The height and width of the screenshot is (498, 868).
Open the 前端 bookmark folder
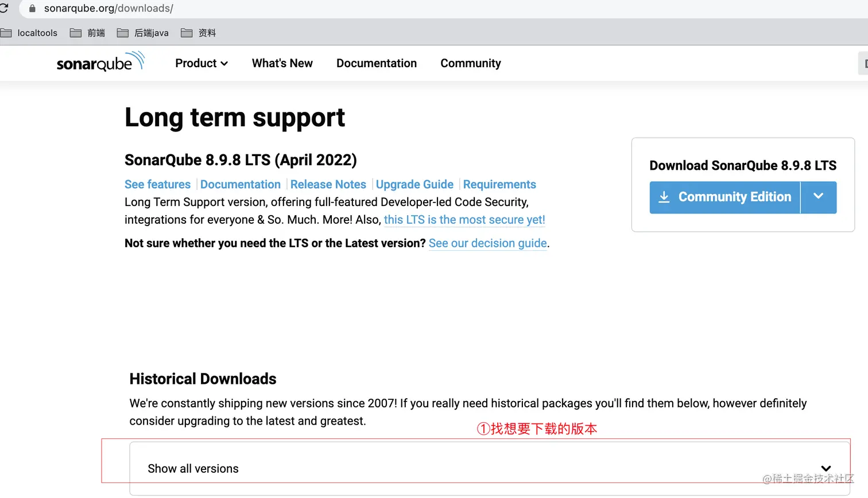(87, 33)
